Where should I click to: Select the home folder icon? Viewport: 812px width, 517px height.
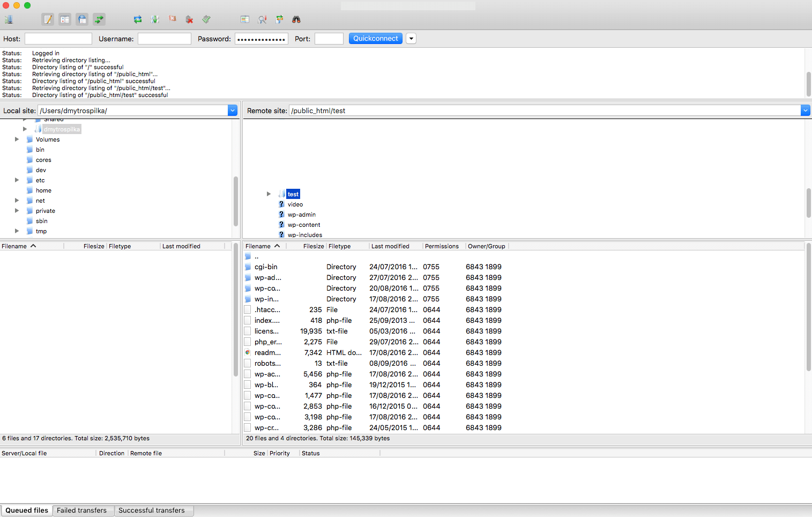coord(30,190)
